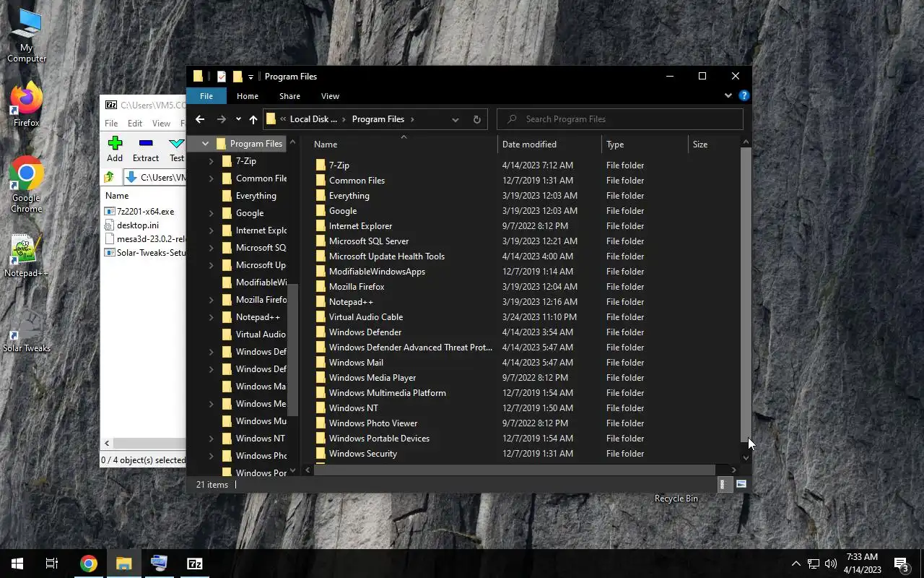Click Forward arrow in Explorer
Screen dimensions: 924x578
click(x=222, y=119)
